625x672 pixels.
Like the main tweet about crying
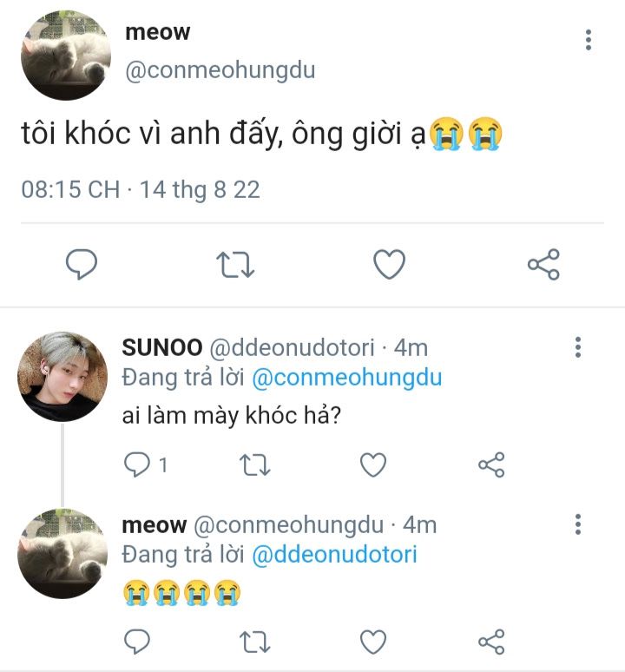[390, 264]
